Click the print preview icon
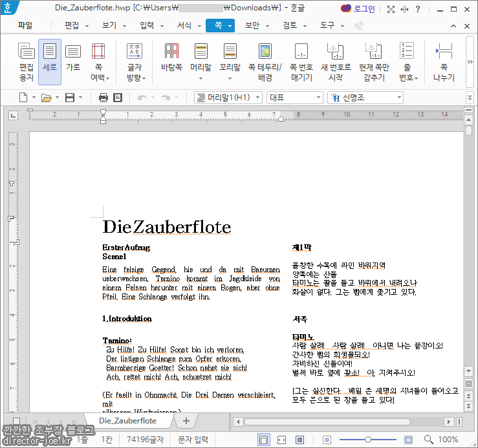 tap(118, 98)
